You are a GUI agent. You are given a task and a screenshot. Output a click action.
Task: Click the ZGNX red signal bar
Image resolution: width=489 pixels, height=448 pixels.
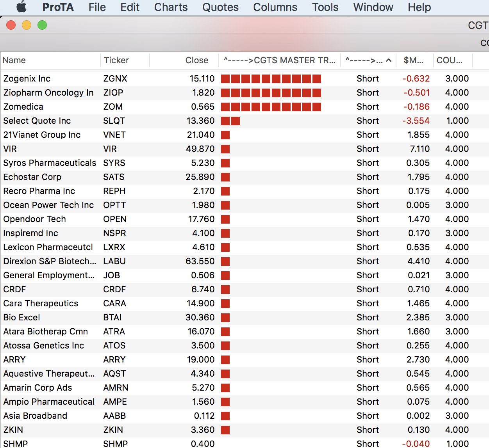(x=271, y=79)
